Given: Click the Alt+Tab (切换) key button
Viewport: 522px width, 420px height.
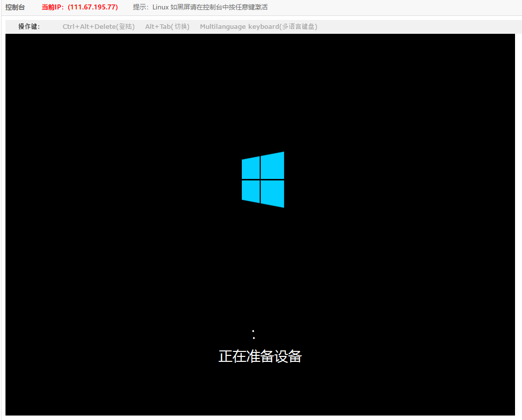Looking at the screenshot, I should [x=167, y=27].
